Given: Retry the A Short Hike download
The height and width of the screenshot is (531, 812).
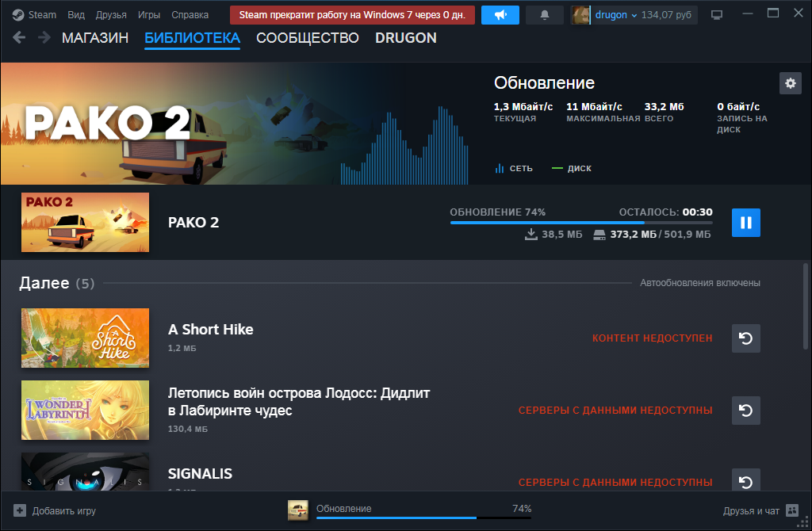Looking at the screenshot, I should coord(745,338).
